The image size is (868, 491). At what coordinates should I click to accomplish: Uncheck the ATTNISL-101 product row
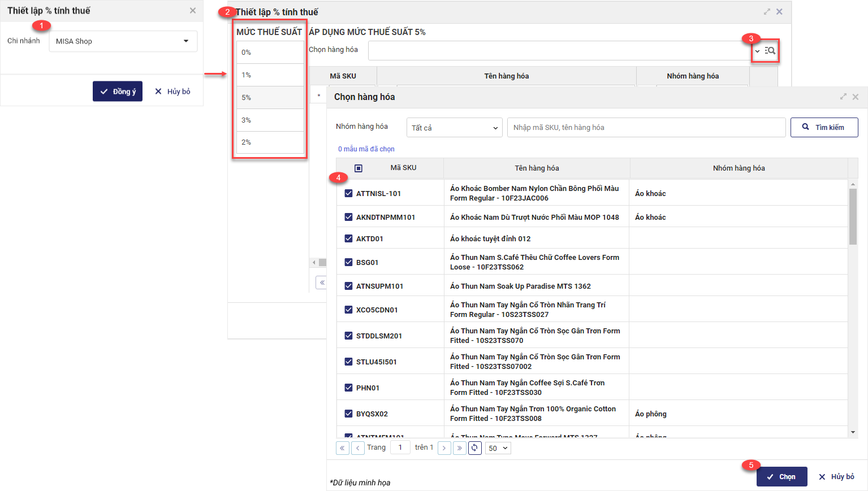(348, 193)
